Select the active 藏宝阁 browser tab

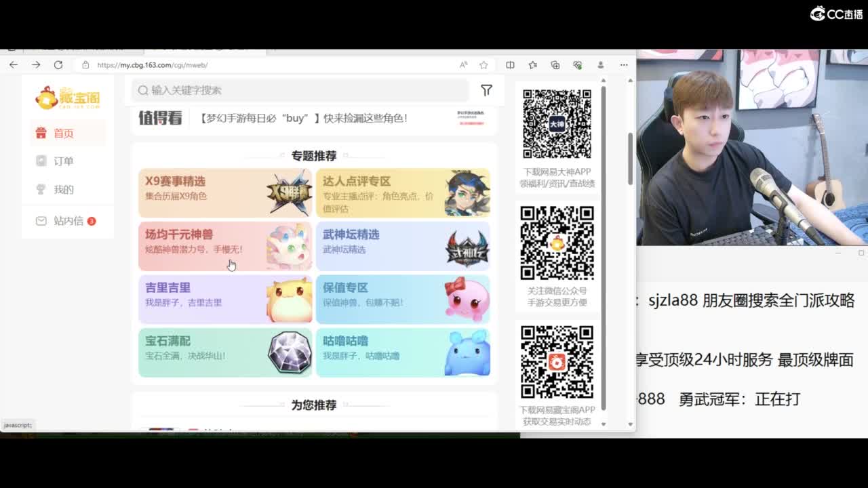tap(203, 47)
